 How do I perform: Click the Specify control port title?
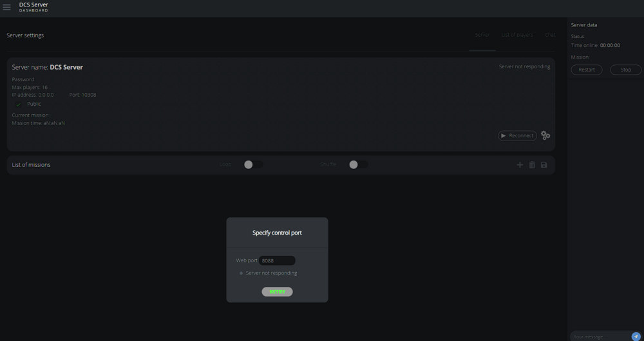pyautogui.click(x=277, y=233)
